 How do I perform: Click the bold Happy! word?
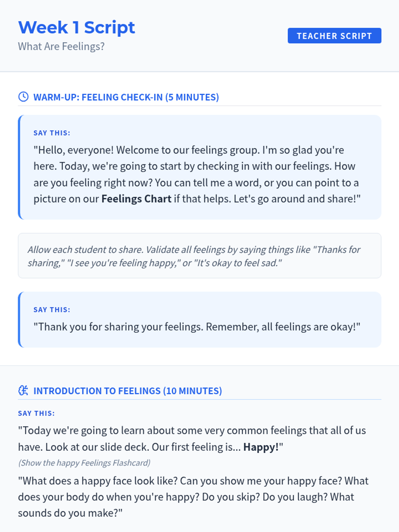click(261, 447)
